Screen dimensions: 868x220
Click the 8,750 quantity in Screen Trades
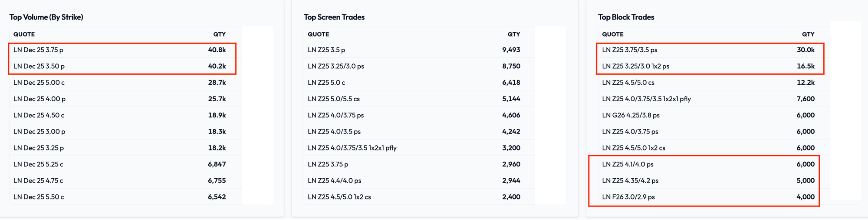[x=511, y=66]
